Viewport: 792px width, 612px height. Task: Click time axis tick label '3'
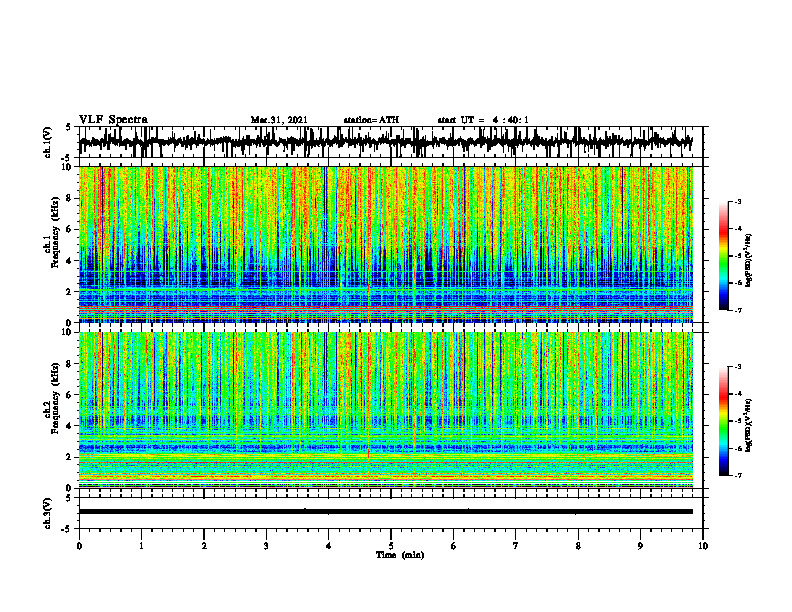[x=266, y=546]
